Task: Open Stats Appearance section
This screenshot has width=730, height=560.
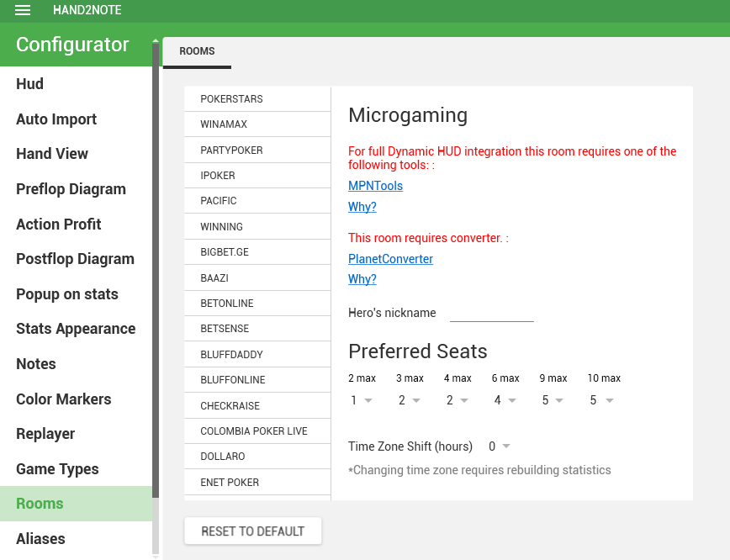Action: click(x=76, y=329)
